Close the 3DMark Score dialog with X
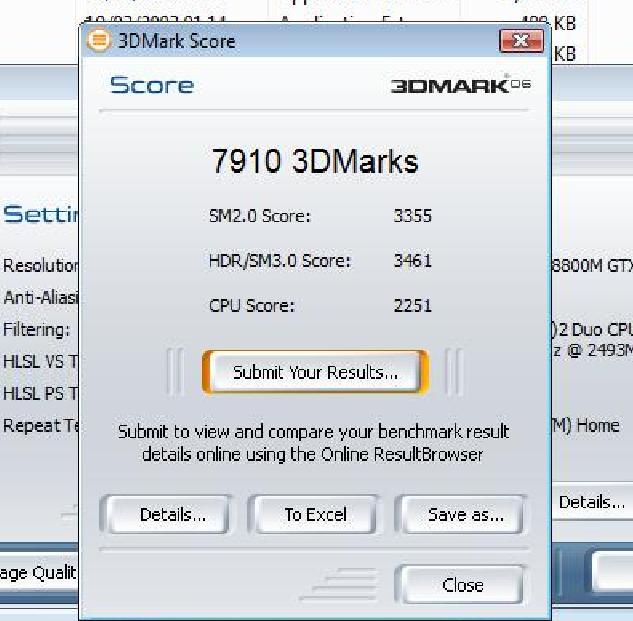Viewport: 633px width, 621px height. (521, 41)
